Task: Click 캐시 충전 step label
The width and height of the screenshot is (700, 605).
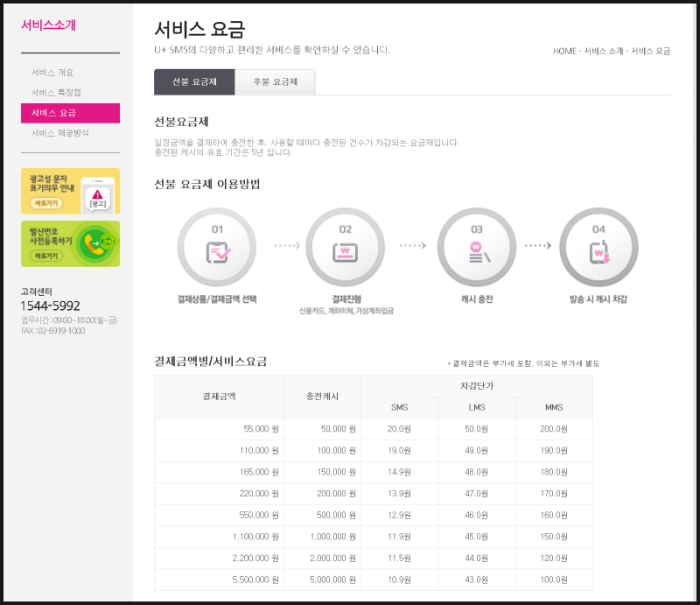Action: tap(477, 299)
